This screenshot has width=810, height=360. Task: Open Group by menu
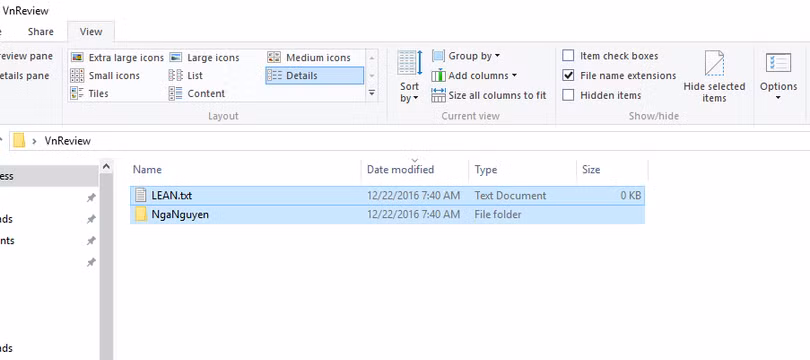click(x=466, y=56)
